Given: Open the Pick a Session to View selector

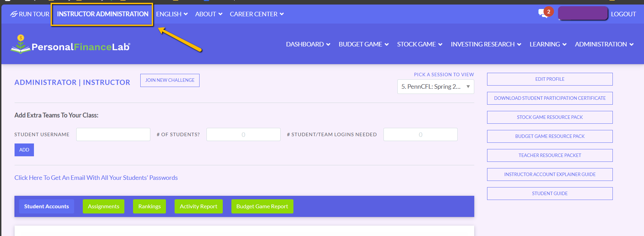Looking at the screenshot, I should coord(435,87).
